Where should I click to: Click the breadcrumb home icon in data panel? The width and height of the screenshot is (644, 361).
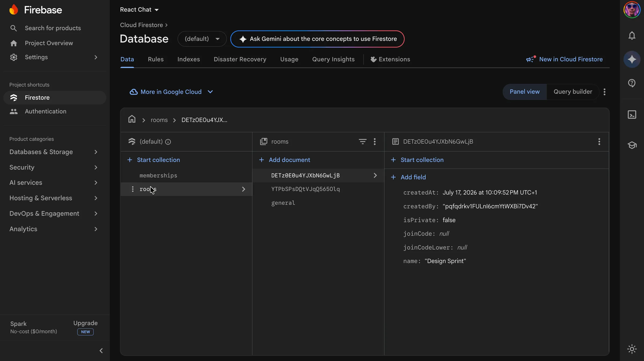click(132, 119)
